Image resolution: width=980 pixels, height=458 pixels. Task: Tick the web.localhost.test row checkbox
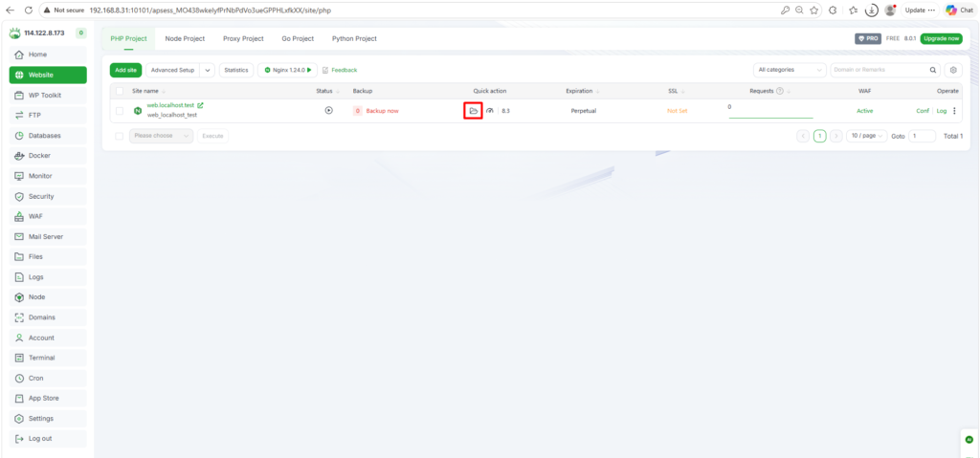click(120, 111)
